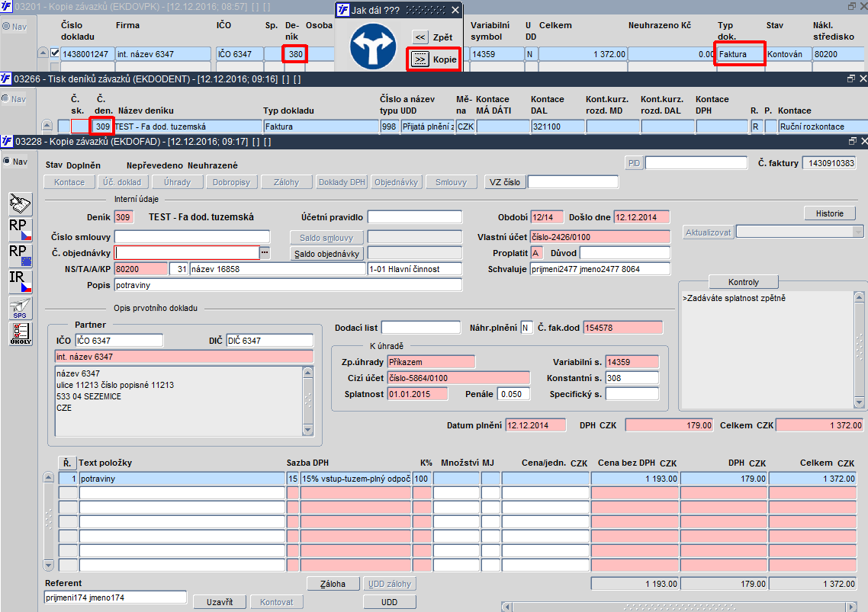Image resolution: width=868 pixels, height=612 pixels.
Task: Open the Úhrady tab button
Action: coord(177,182)
